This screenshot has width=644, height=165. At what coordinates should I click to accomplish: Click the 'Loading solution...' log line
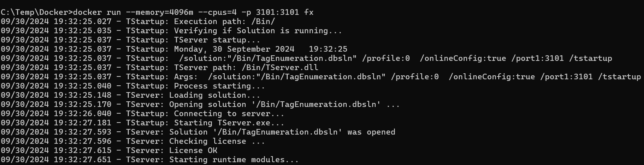pyautogui.click(x=130, y=95)
